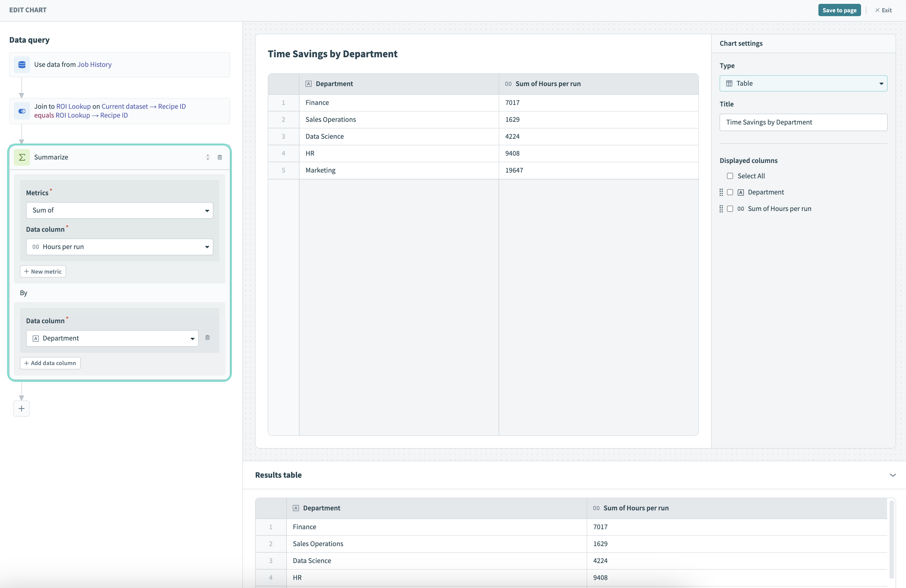Collapse the Results table section
Image resolution: width=906 pixels, height=588 pixels.
click(893, 475)
